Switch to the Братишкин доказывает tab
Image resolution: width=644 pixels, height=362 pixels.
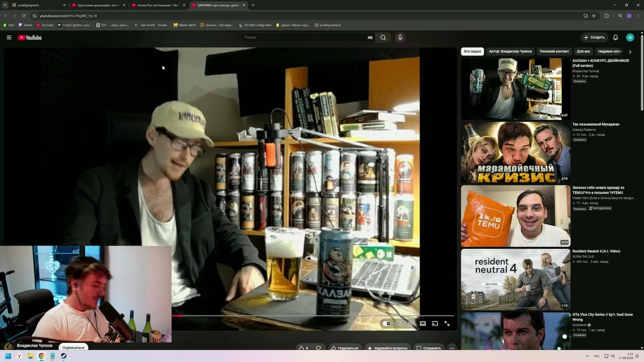click(x=99, y=5)
